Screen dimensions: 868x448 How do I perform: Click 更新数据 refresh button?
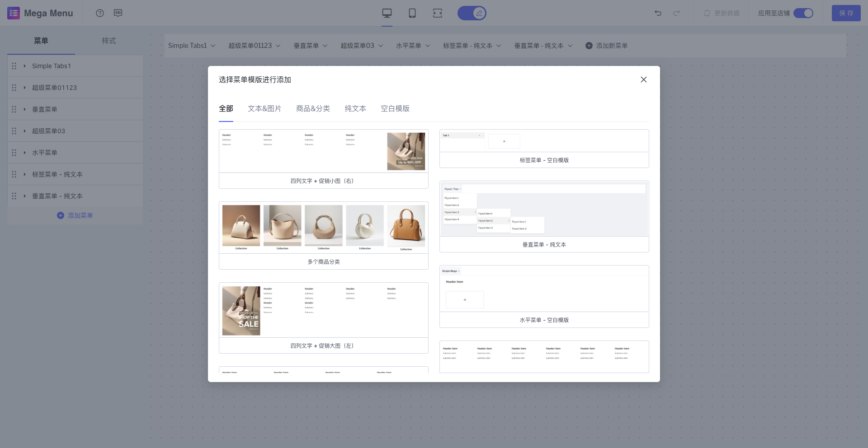click(x=722, y=13)
